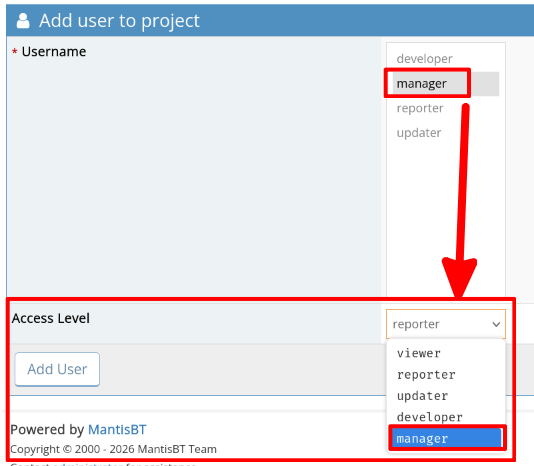The image size is (534, 466).
Task: Click the Access Level label
Action: (51, 319)
